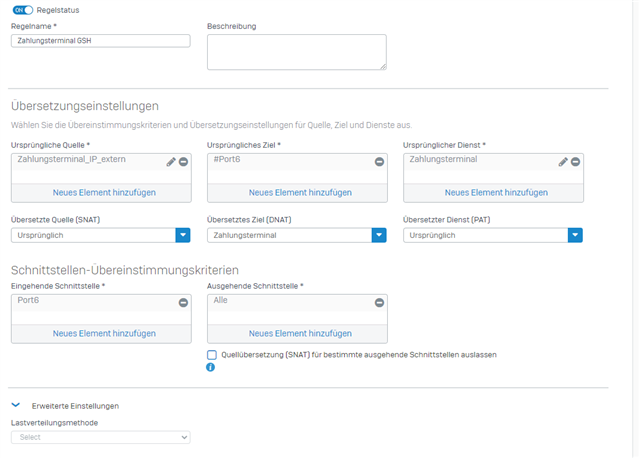Add new element to Ausgehende Schnittstelle
This screenshot has width=640, height=458.
coord(300,333)
